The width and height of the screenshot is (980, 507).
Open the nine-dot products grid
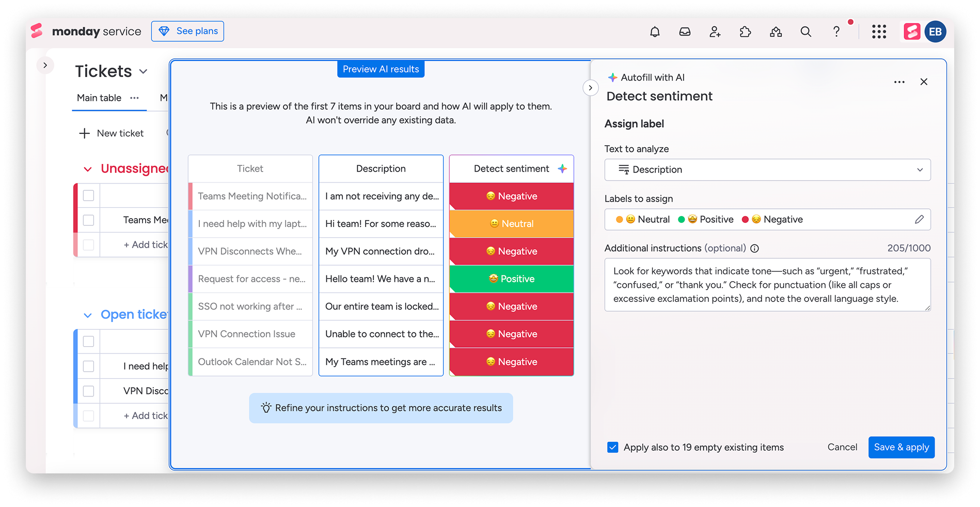coord(879,32)
